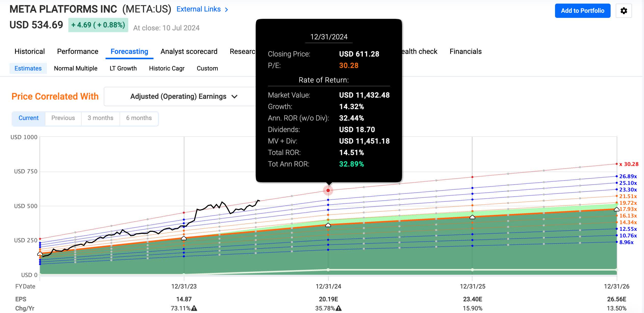The width and height of the screenshot is (644, 313).
Task: Click the white triangle marker at 12/31/25
Action: (472, 217)
